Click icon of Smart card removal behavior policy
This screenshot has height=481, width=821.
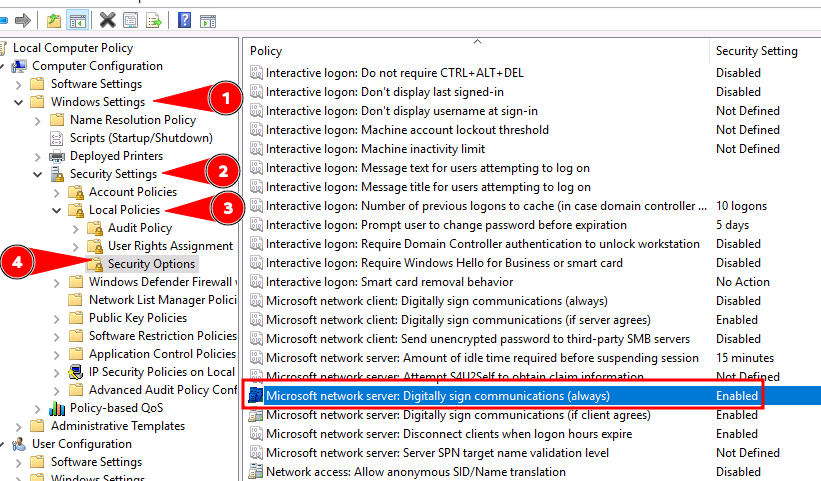click(x=256, y=282)
